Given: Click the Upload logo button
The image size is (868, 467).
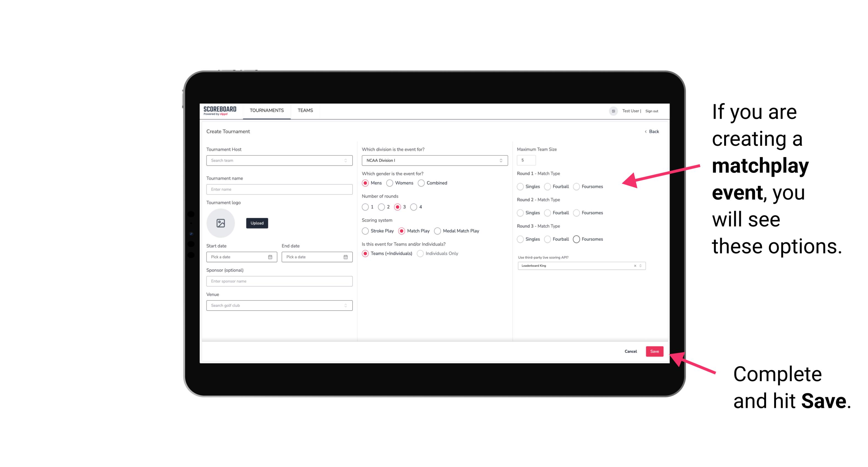Looking at the screenshot, I should (x=256, y=223).
